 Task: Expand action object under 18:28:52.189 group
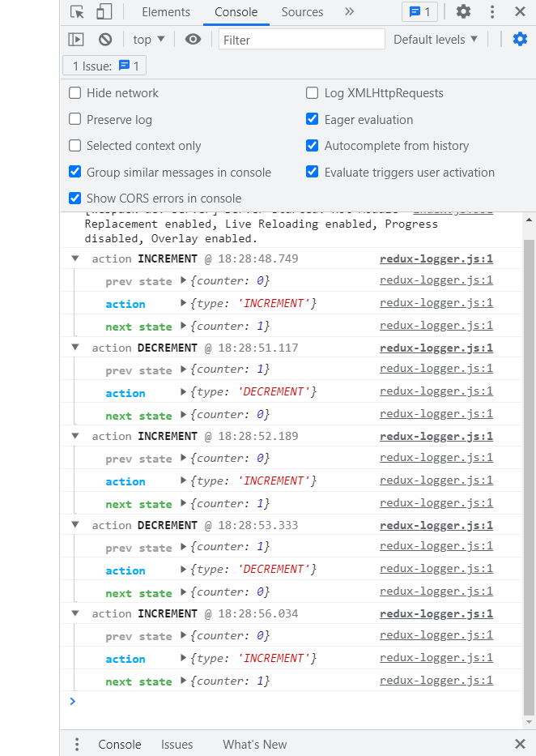tap(183, 481)
